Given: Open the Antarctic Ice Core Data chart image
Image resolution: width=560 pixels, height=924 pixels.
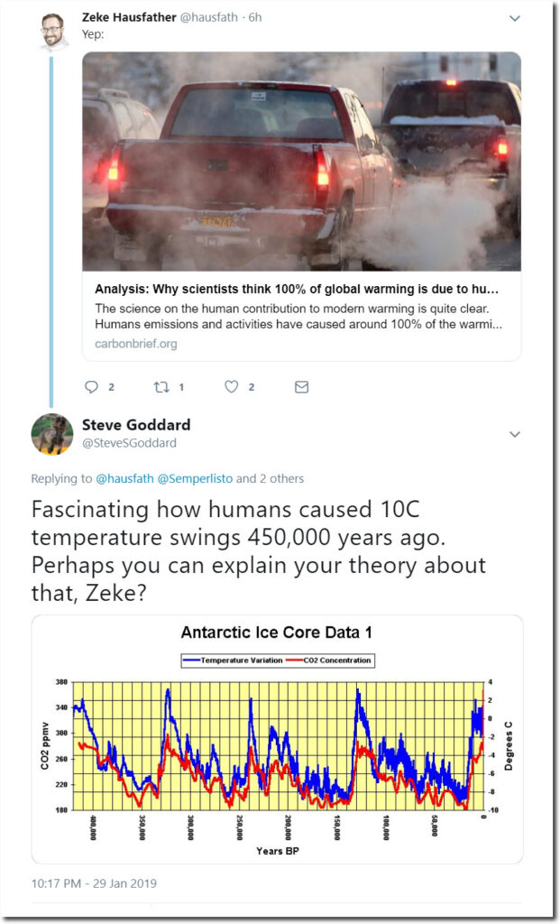Looking at the screenshot, I should 278,740.
